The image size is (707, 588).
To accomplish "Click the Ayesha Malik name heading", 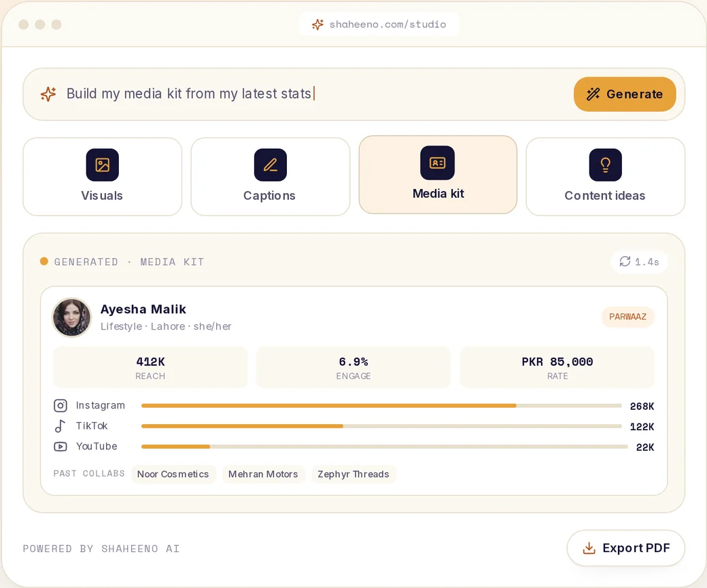I will (143, 309).
